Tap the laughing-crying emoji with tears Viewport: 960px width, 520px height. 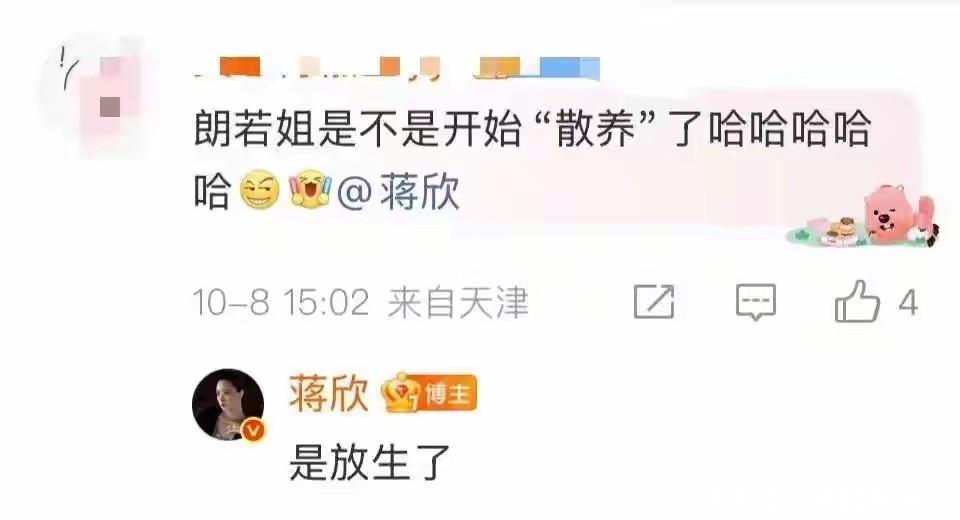(310, 189)
